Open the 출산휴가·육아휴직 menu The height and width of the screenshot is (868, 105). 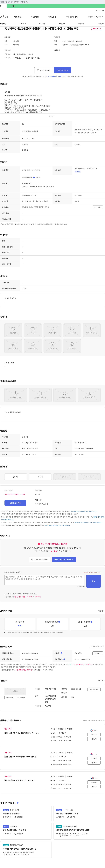coord(96,17)
